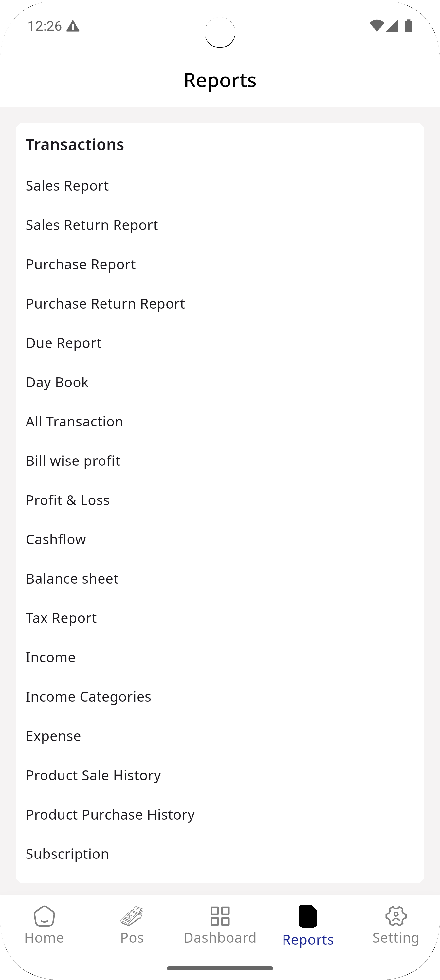Select the Reports document icon
Image resolution: width=440 pixels, height=980 pixels.
click(308, 916)
